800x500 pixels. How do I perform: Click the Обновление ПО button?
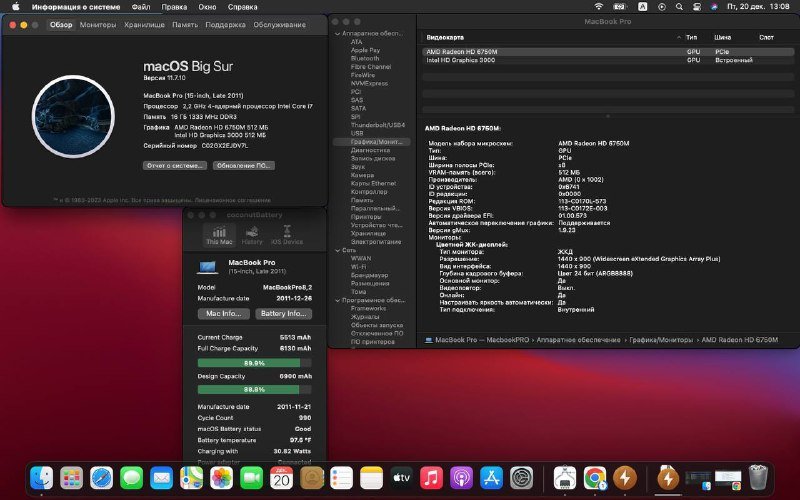244,165
